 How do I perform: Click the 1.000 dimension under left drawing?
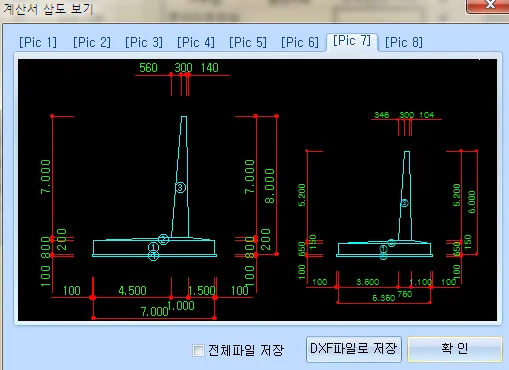point(181,306)
